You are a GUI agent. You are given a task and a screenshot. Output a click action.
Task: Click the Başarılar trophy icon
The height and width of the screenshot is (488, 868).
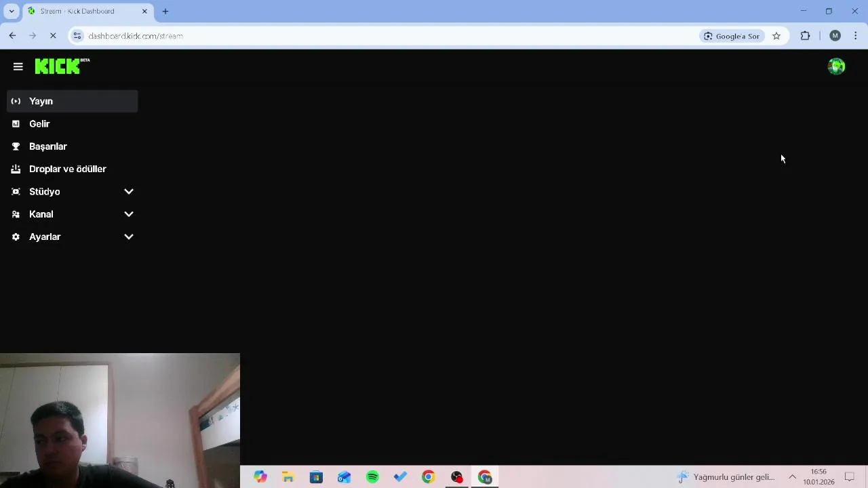tap(16, 146)
